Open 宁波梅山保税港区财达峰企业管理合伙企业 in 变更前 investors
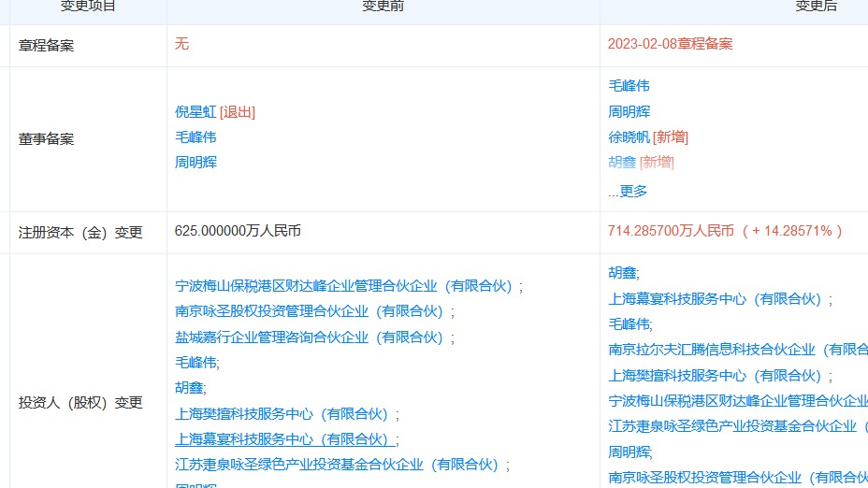Screen dimensions: 868x488 (x=347, y=286)
